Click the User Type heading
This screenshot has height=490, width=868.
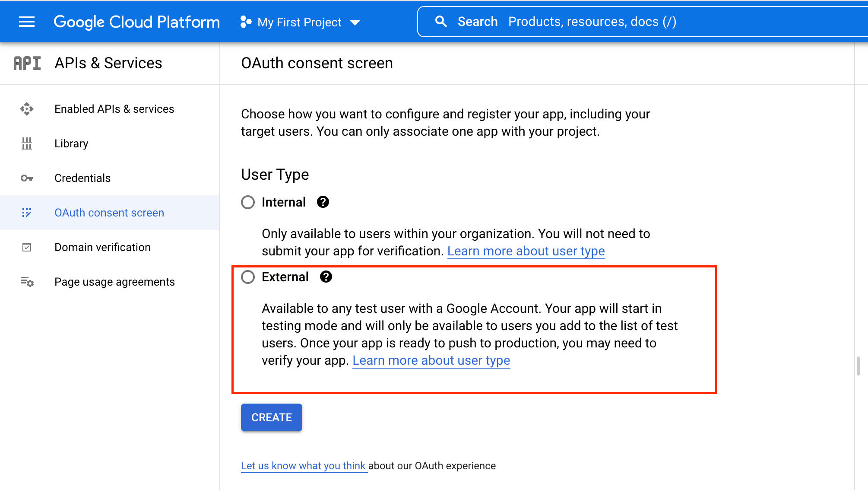[275, 175]
